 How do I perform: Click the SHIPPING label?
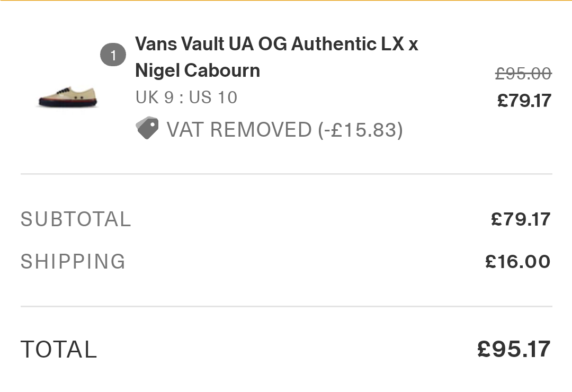73,262
